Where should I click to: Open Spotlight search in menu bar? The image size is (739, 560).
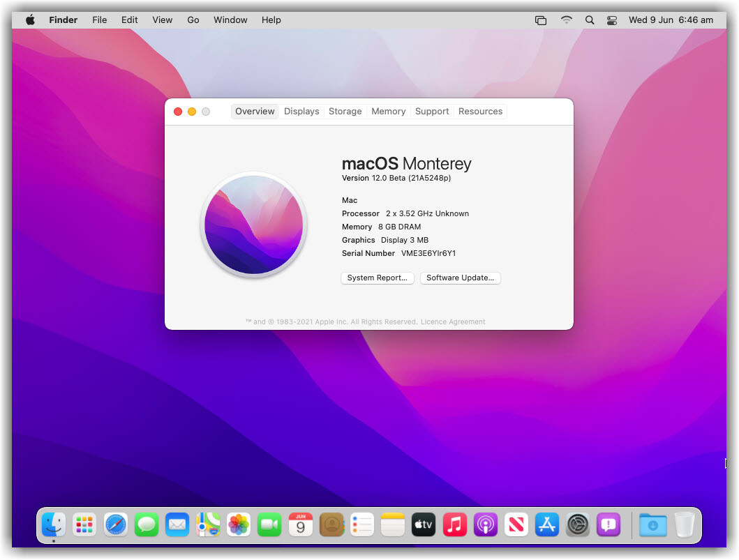pyautogui.click(x=590, y=20)
